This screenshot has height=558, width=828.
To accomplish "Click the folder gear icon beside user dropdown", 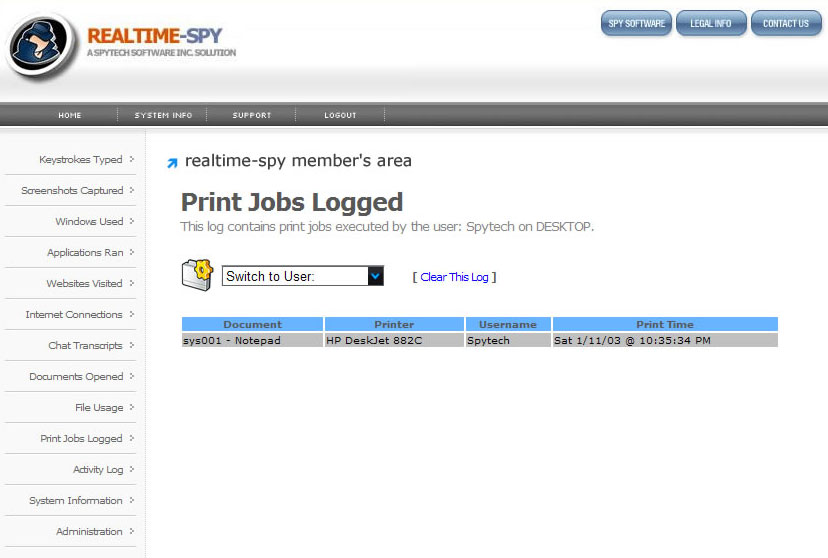I will [197, 274].
